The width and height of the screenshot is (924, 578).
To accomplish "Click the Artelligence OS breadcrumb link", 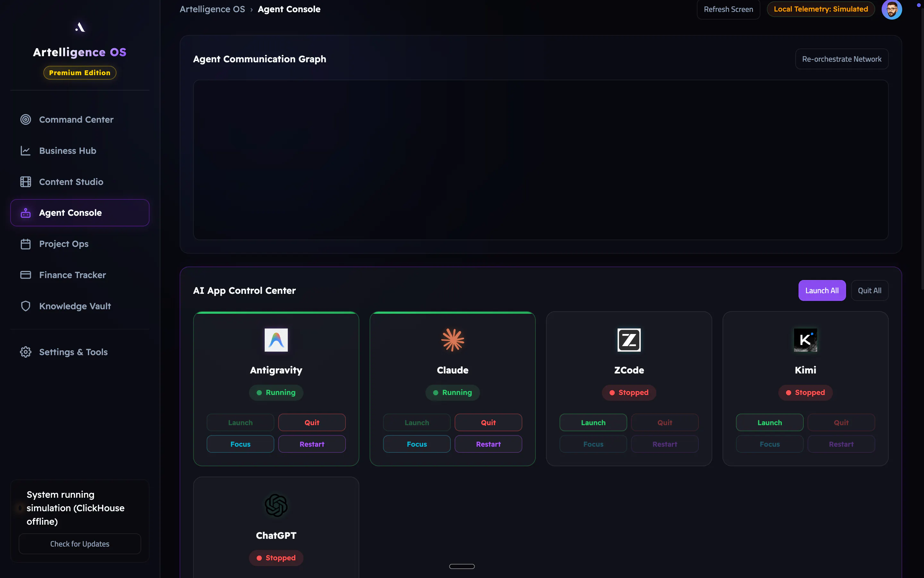I will [x=212, y=9].
